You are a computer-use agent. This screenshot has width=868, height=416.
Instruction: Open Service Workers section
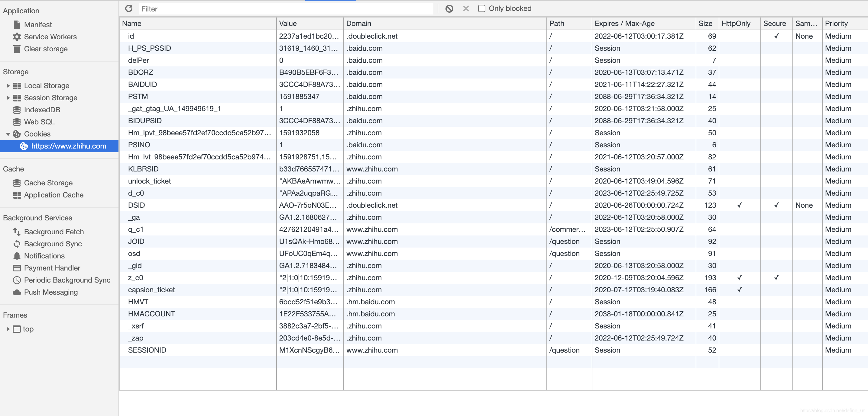coord(50,37)
